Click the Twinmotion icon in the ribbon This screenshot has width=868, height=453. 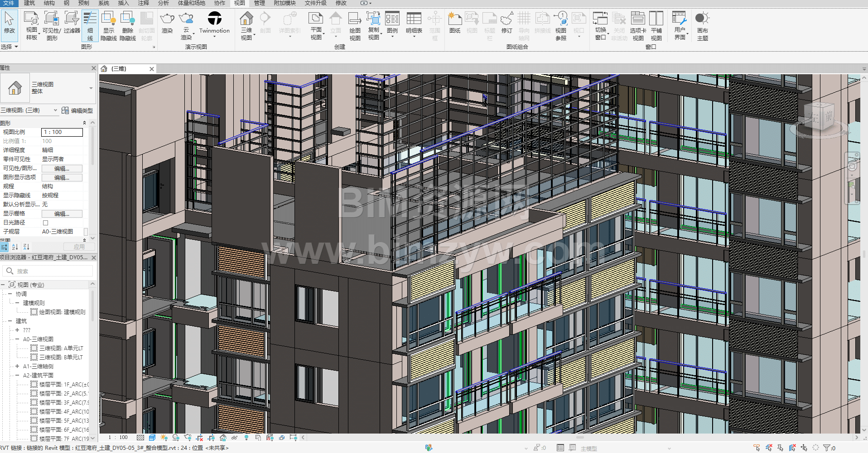(214, 19)
